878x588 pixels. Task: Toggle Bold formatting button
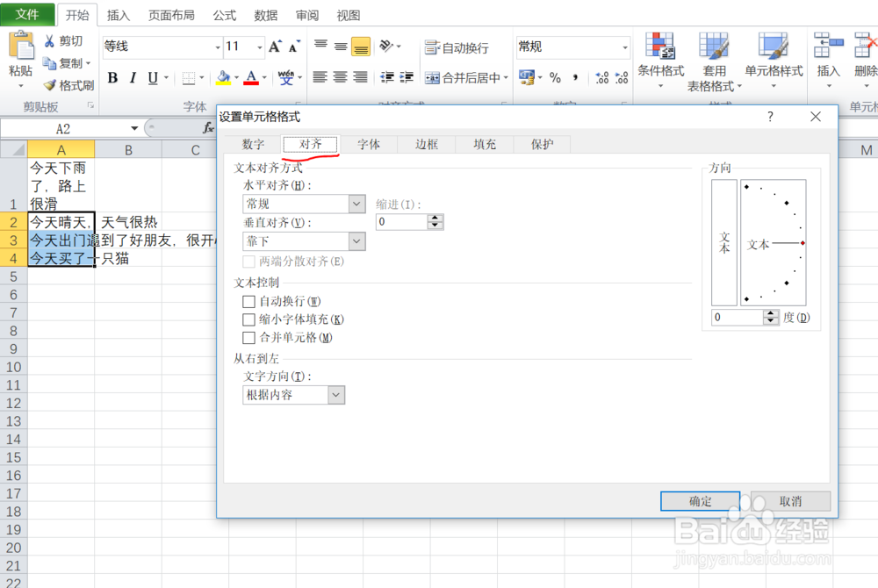click(112, 78)
